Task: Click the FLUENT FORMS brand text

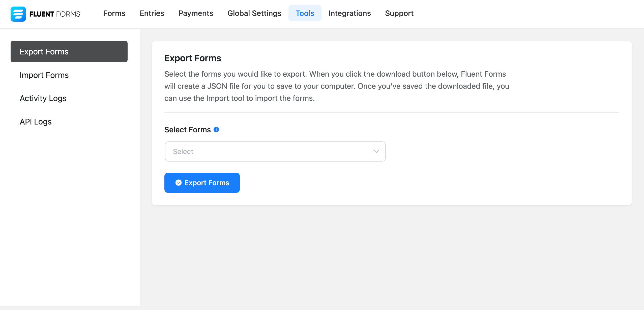Action: pos(55,14)
